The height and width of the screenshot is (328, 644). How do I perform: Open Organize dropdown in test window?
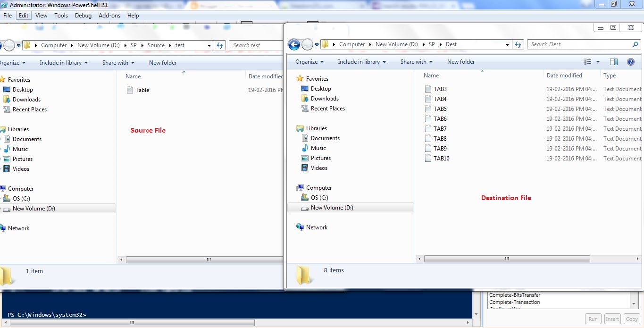pos(13,63)
